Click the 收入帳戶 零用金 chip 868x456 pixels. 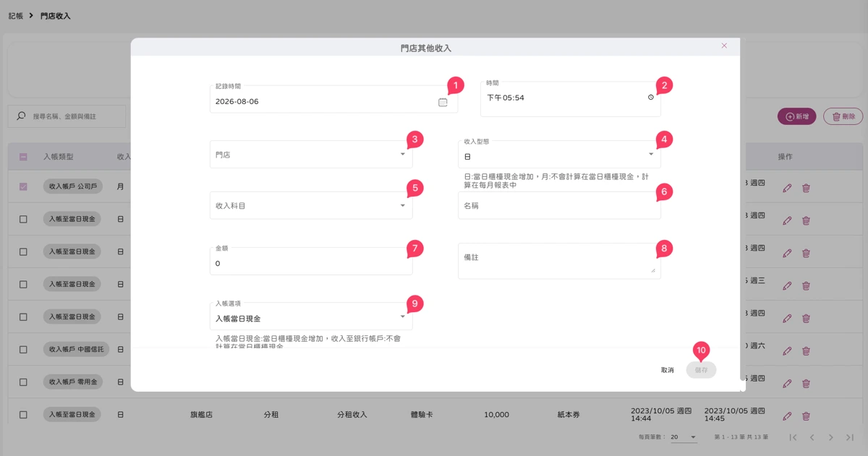tap(73, 382)
